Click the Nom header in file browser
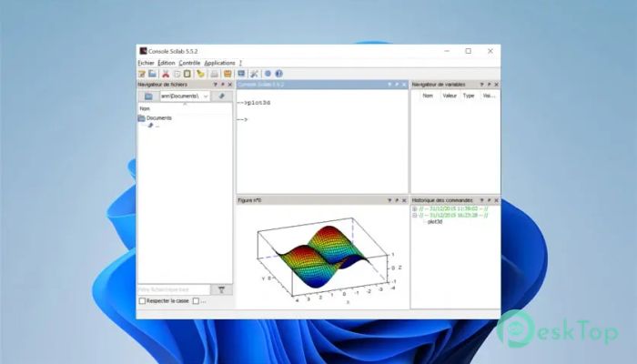Image resolution: width=637 pixels, height=364 pixels. (145, 109)
